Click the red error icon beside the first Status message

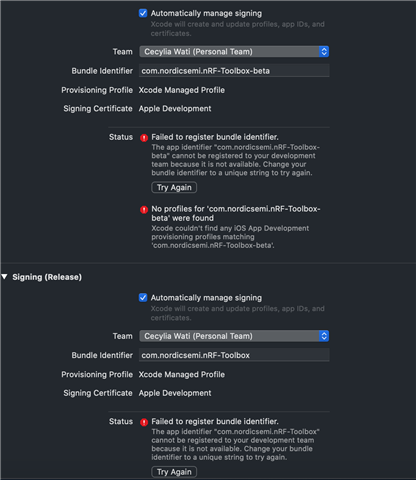(x=144, y=138)
